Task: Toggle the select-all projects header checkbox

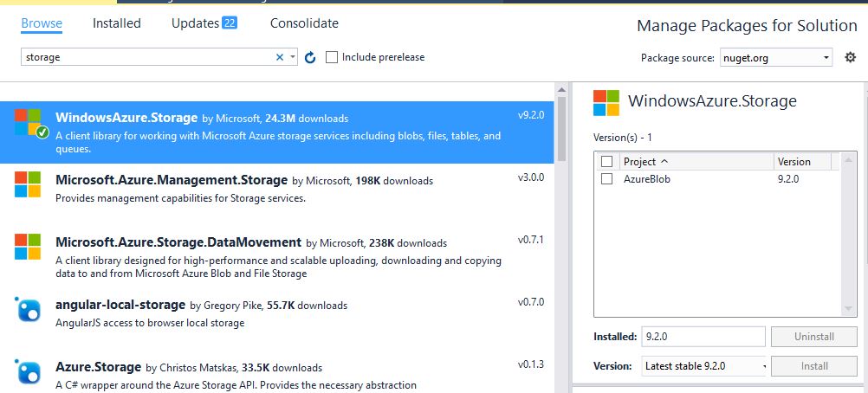Action: pyautogui.click(x=607, y=161)
